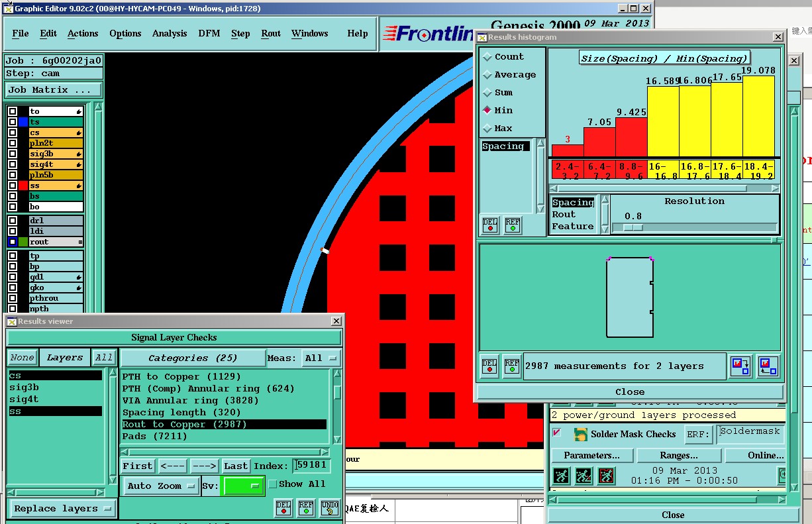Open DFM menu
The width and height of the screenshot is (812, 524).
click(x=209, y=33)
